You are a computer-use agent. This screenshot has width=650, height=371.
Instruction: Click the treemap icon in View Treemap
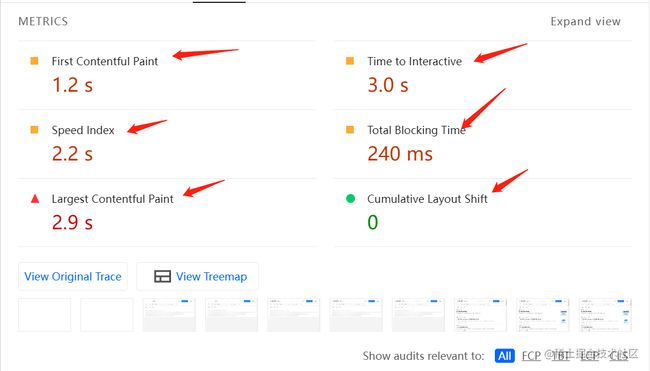162,276
